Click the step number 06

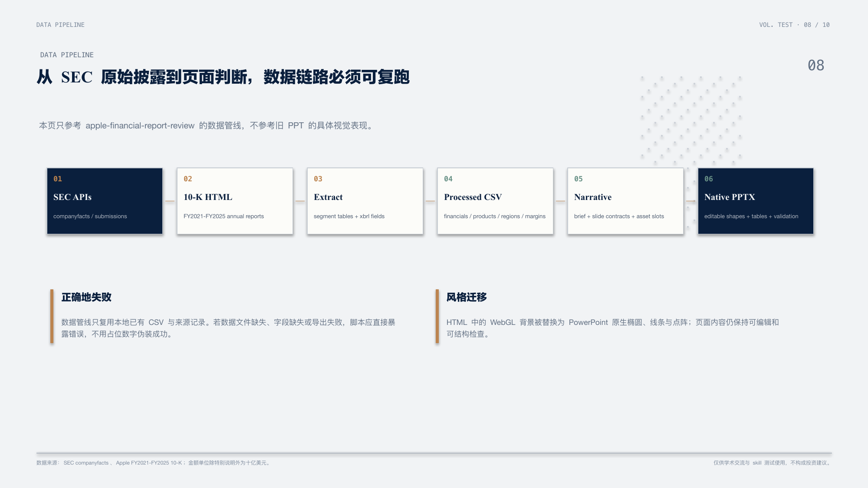pos(709,179)
